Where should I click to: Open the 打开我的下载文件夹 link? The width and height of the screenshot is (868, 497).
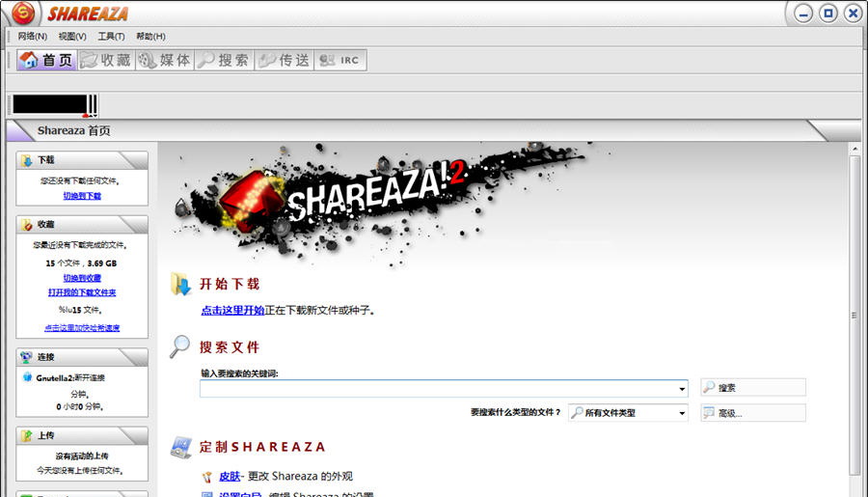tap(82, 292)
